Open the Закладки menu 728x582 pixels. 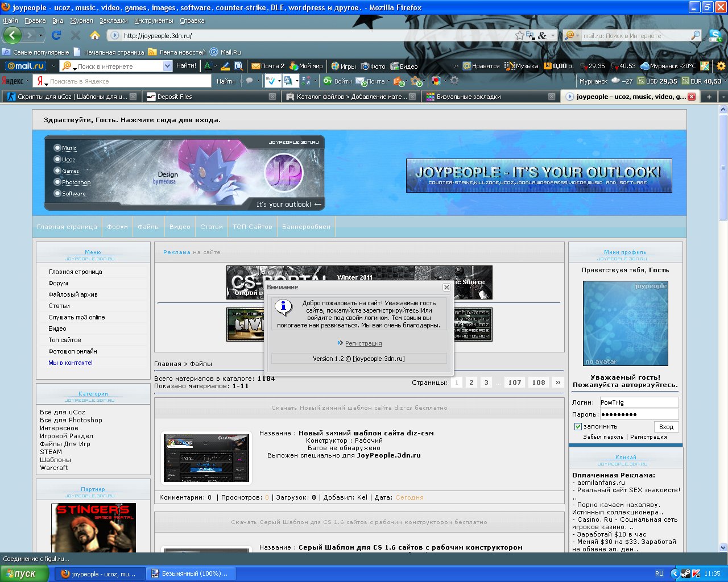114,20
